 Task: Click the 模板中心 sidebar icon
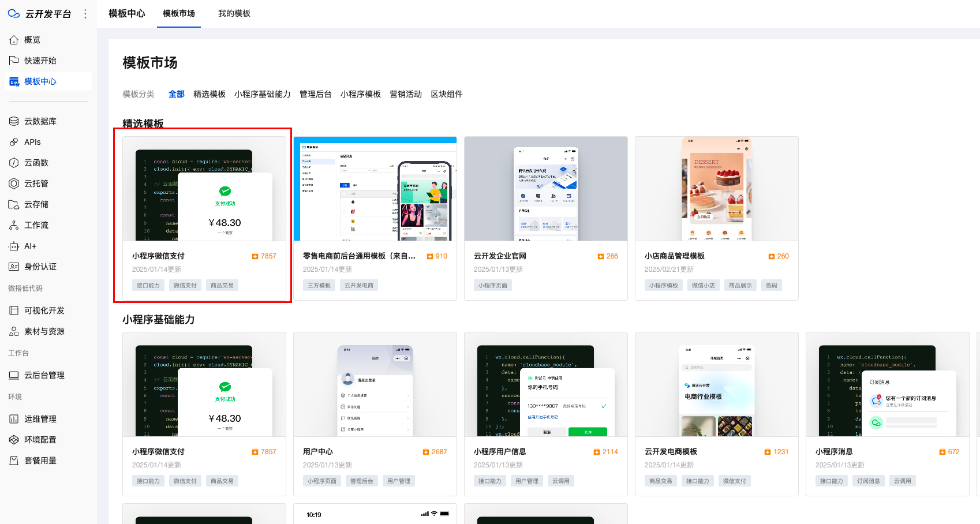[14, 81]
